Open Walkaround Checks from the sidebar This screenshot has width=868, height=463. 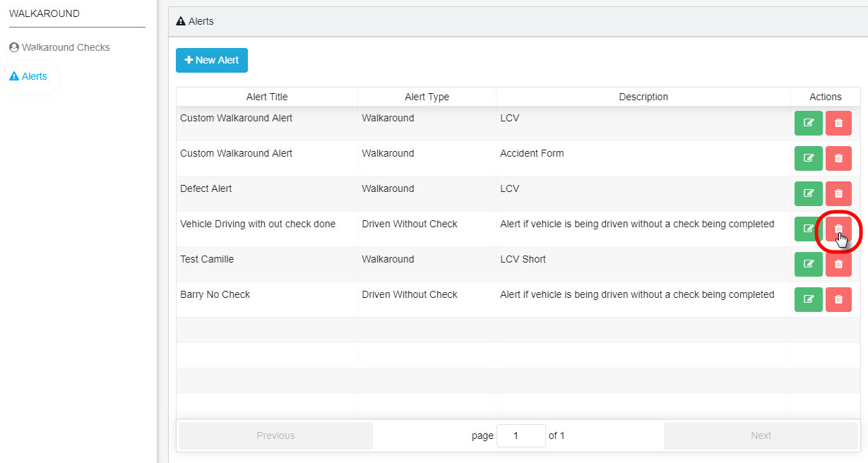pos(59,47)
